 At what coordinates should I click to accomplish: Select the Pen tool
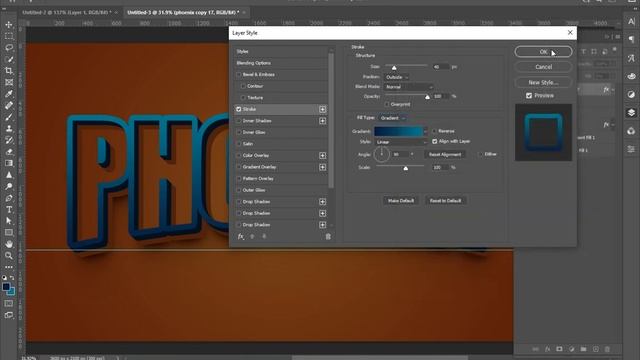tap(9, 198)
